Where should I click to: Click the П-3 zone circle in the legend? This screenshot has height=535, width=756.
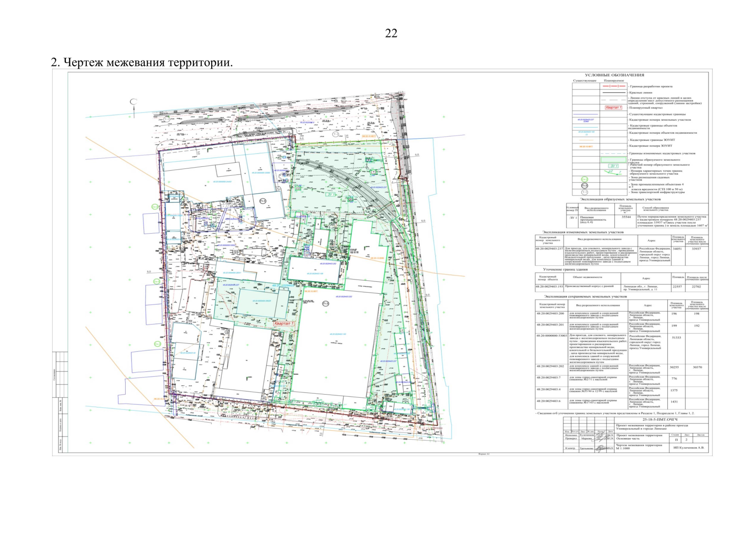(x=584, y=185)
